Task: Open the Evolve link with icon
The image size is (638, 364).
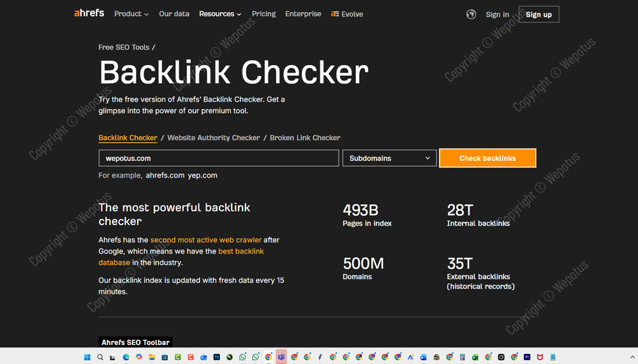Action: click(x=346, y=14)
